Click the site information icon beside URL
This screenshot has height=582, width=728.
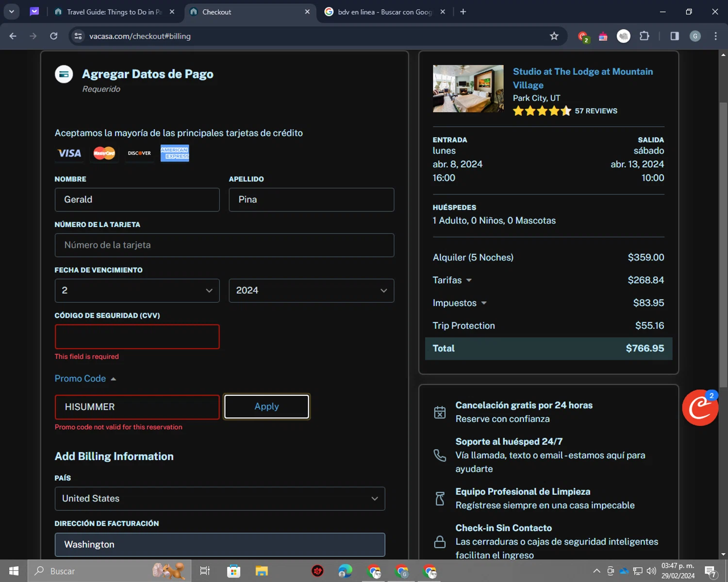click(78, 36)
